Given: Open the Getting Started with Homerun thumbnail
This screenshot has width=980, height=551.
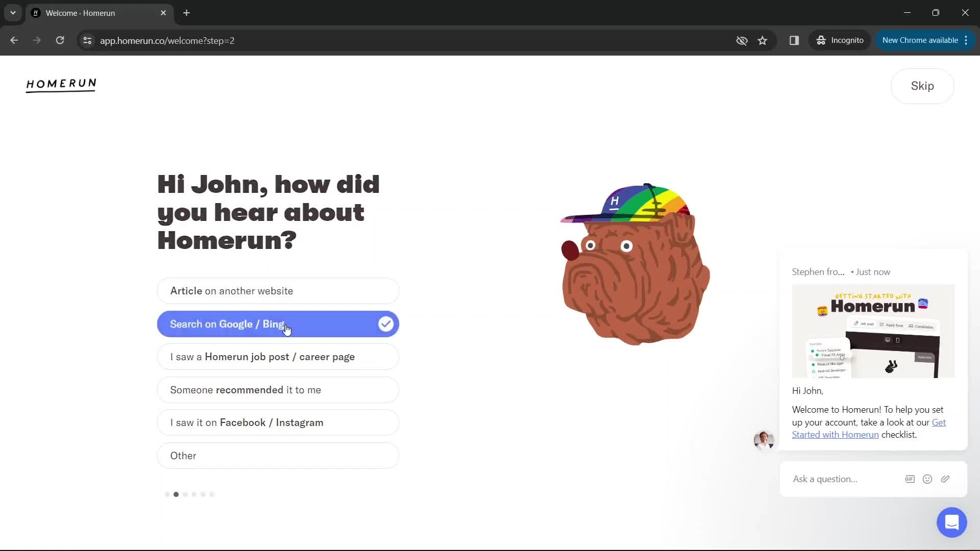Looking at the screenshot, I should pyautogui.click(x=873, y=331).
